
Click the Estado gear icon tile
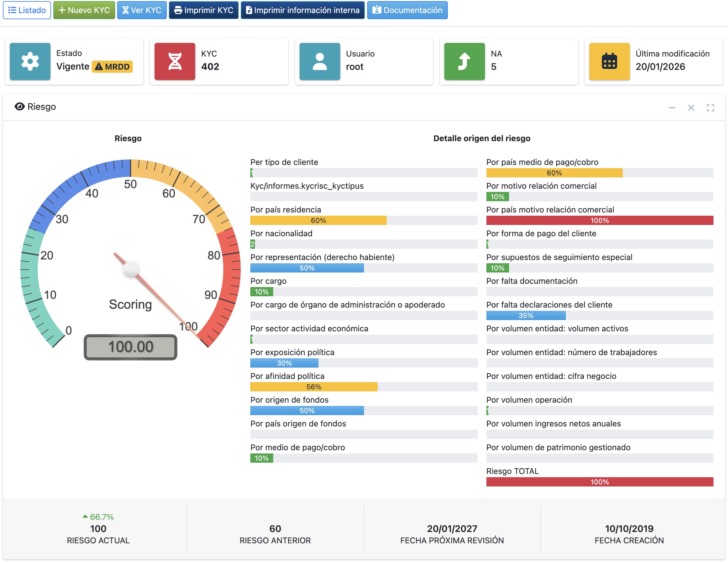(x=30, y=61)
